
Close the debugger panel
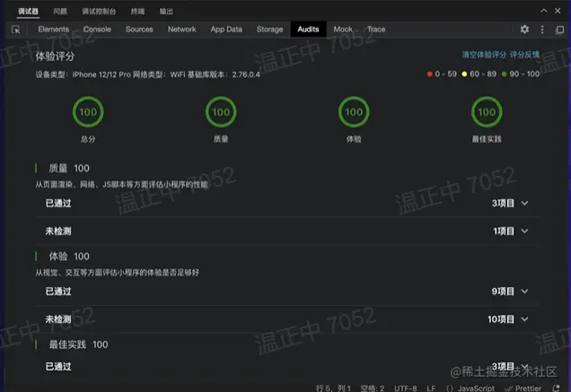pyautogui.click(x=558, y=11)
